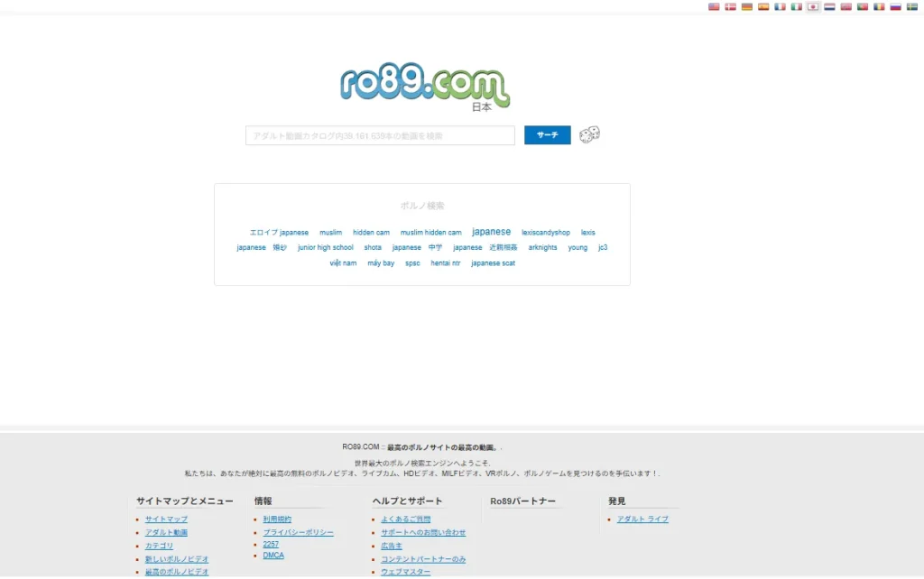Pick the Romanian flag language icon
Image resolution: width=924 pixels, height=579 pixels.
[x=879, y=7]
